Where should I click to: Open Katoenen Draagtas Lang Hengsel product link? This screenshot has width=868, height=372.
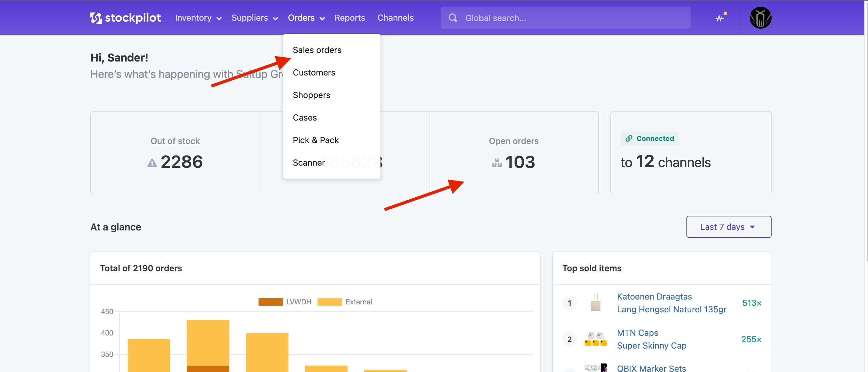[671, 303]
